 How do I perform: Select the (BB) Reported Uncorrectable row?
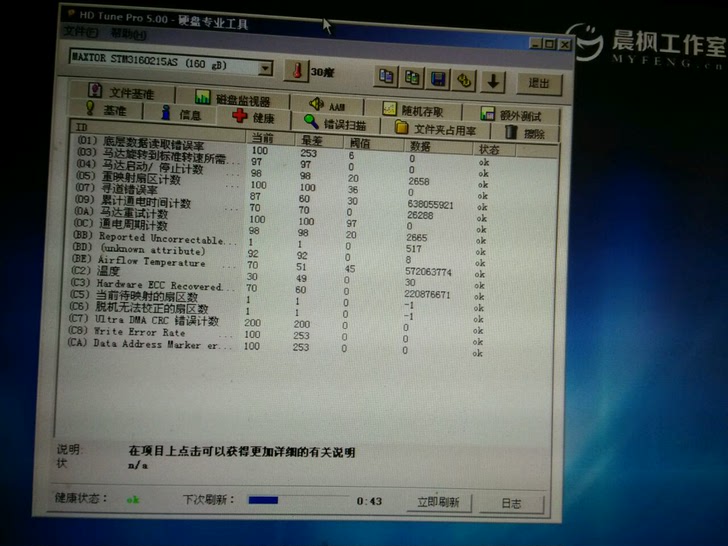pos(279,242)
